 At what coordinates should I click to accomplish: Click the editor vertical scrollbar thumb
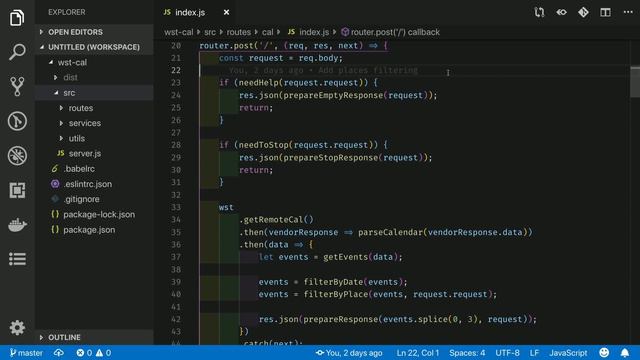pos(635,82)
